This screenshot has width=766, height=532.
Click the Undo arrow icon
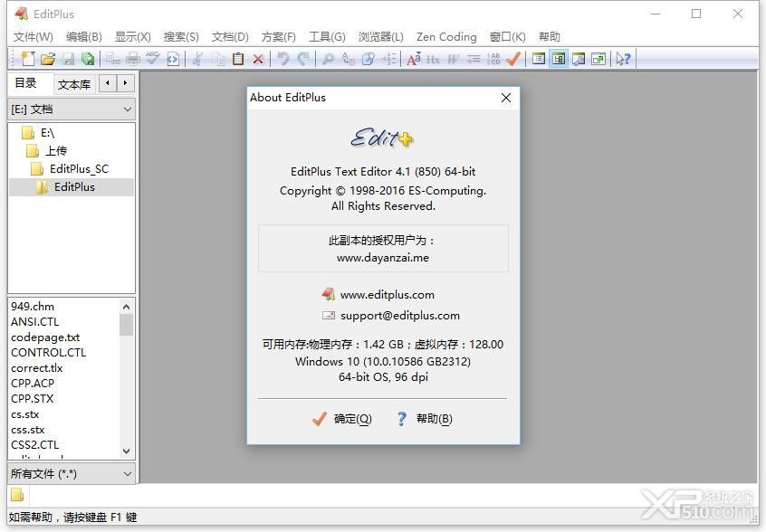click(x=283, y=59)
